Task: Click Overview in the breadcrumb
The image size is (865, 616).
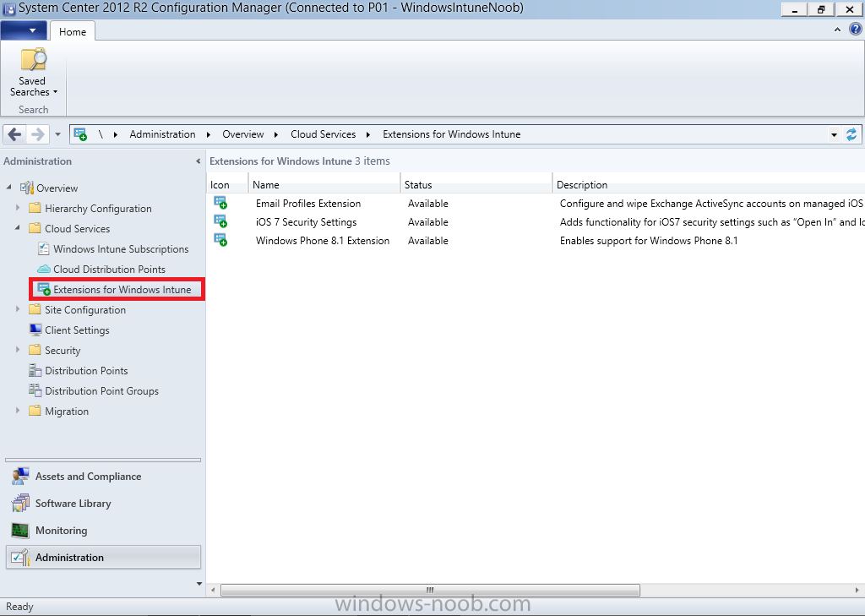Action: 242,134
